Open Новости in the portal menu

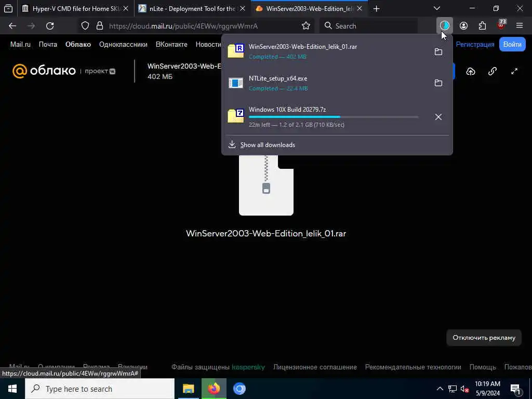208,45
